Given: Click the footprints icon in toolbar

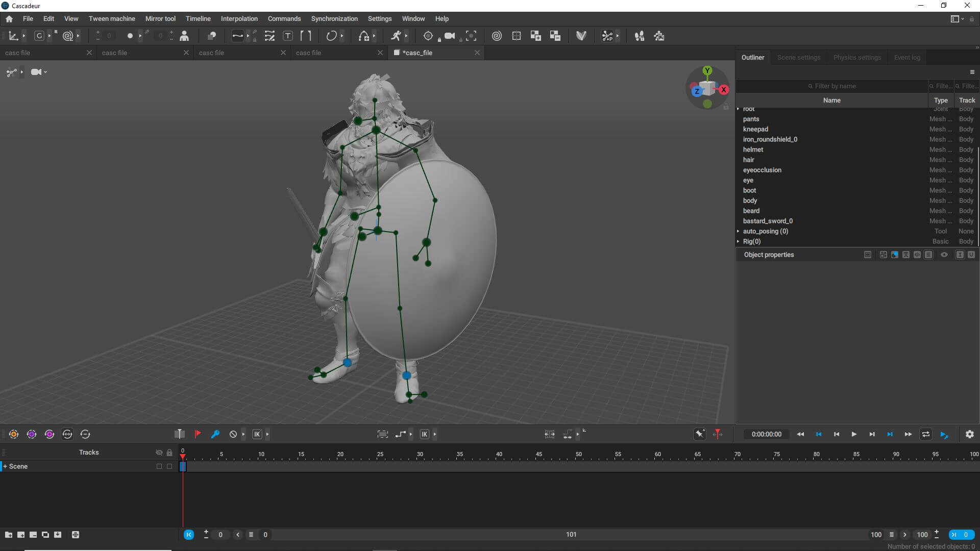Looking at the screenshot, I should coord(639,36).
